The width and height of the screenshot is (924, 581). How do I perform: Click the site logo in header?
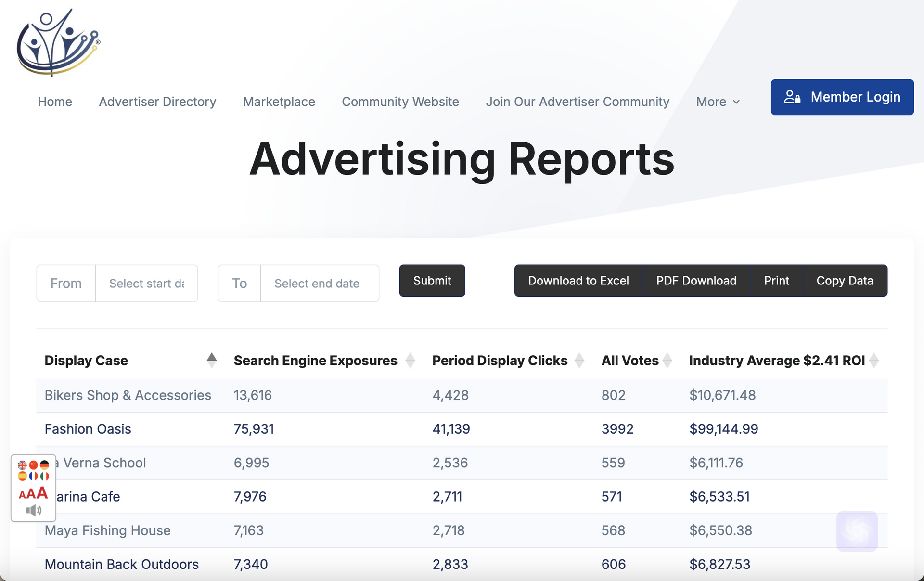click(58, 42)
